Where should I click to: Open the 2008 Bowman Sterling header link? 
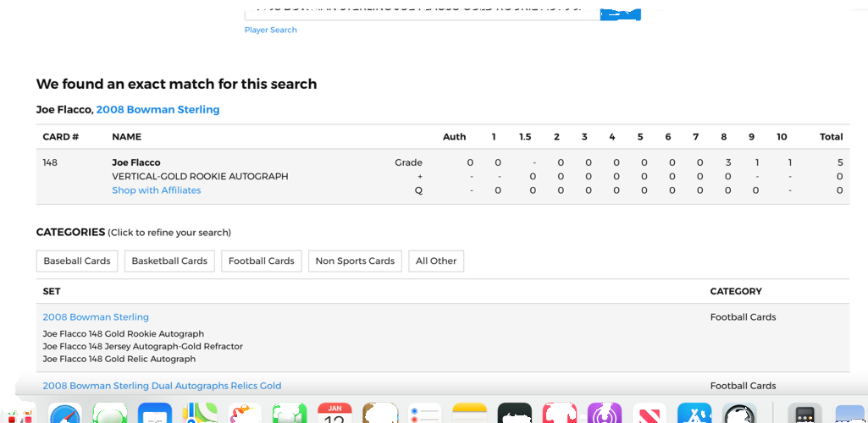click(x=158, y=109)
